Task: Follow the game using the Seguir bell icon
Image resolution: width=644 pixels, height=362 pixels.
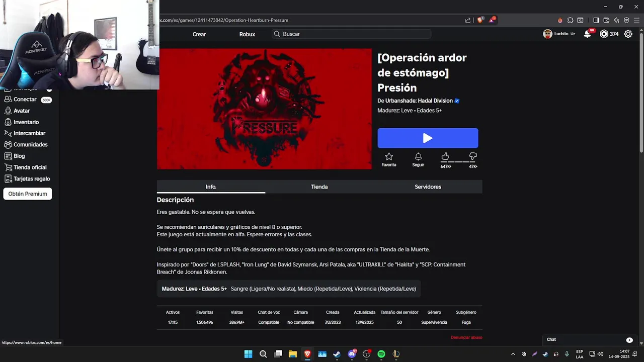Action: [418, 157]
